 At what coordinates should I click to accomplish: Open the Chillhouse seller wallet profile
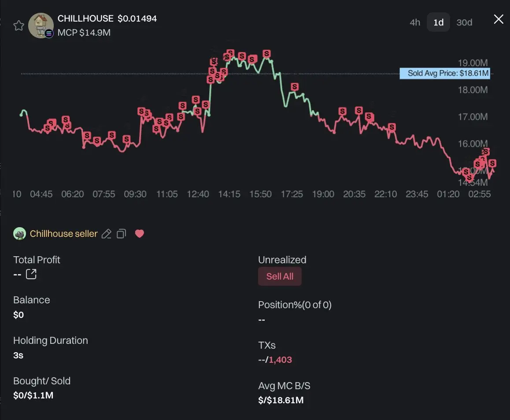(x=63, y=234)
